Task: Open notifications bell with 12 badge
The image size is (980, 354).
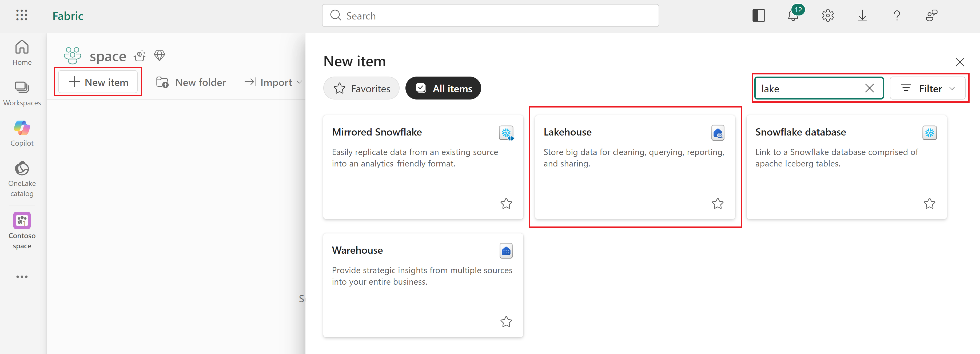Action: tap(793, 16)
